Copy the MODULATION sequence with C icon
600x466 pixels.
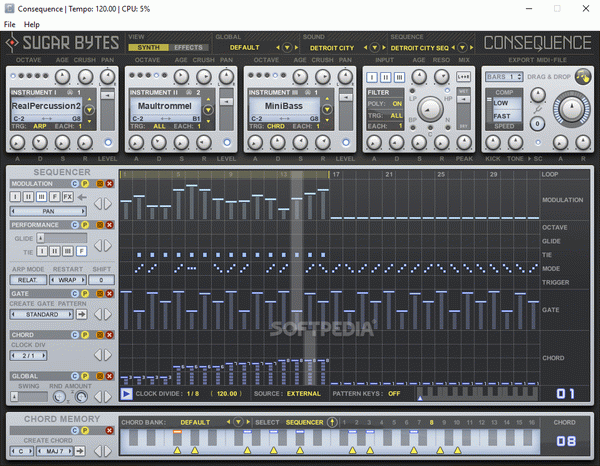point(75,184)
